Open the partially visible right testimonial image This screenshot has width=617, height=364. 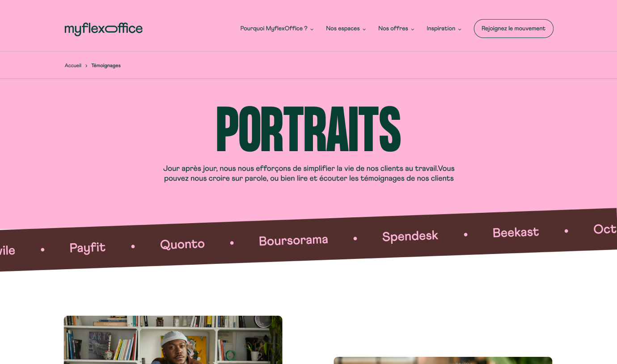pos(443,360)
